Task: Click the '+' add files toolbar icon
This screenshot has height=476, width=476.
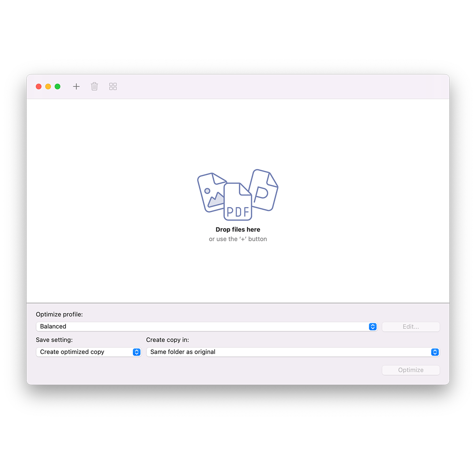Action: coord(76,86)
